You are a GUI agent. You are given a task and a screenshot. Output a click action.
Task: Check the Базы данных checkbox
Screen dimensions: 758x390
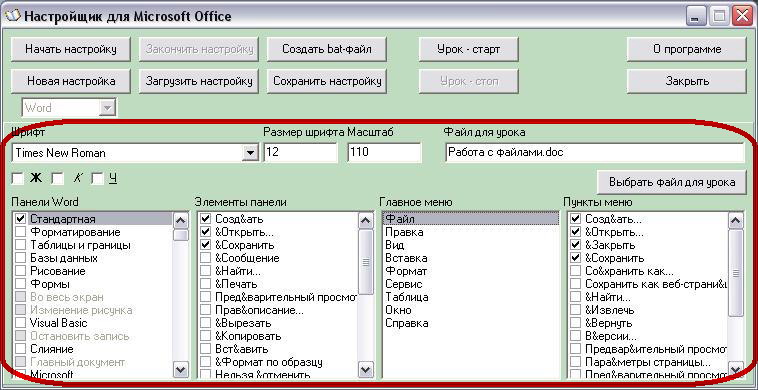[x=20, y=258]
